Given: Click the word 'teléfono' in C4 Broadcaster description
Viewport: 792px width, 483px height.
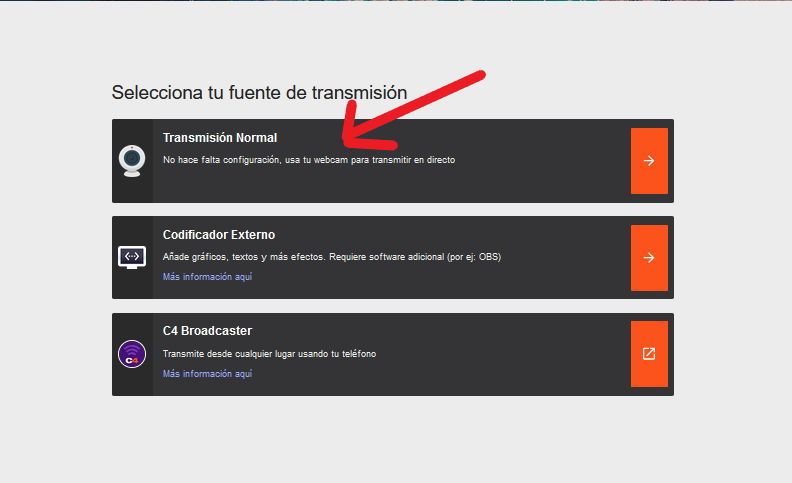Looking at the screenshot, I should pyautogui.click(x=358, y=354).
